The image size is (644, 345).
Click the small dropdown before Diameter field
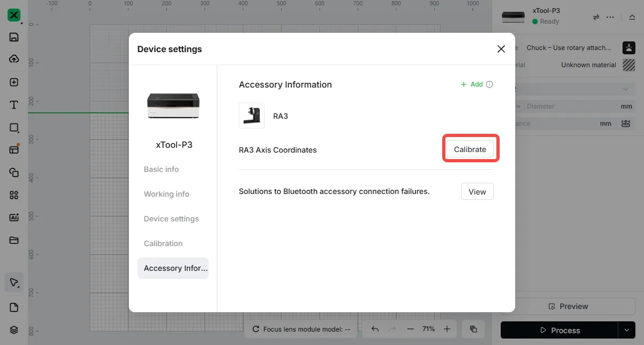pyautogui.click(x=518, y=106)
